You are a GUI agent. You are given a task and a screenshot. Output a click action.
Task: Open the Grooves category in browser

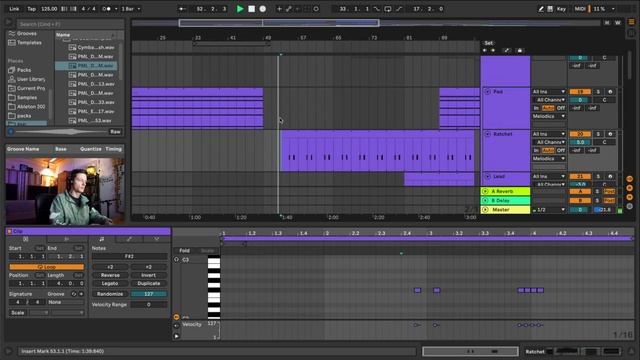pyautogui.click(x=27, y=33)
